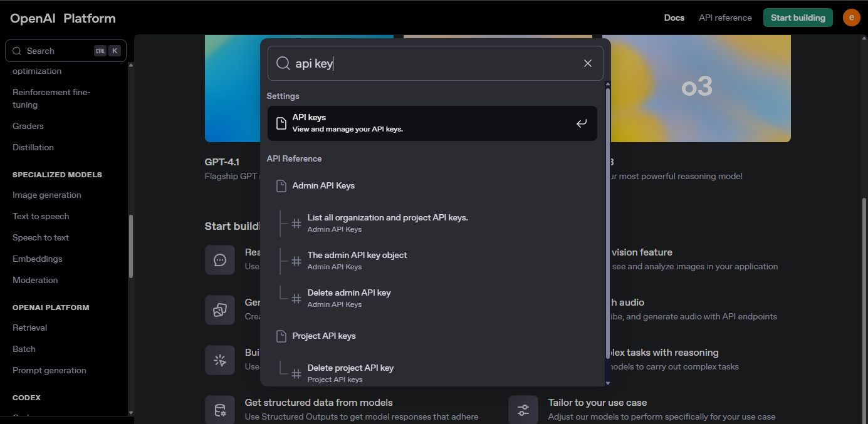This screenshot has height=424, width=868.
Task: Click the magnifier icon in search dialog
Action: pos(283,63)
